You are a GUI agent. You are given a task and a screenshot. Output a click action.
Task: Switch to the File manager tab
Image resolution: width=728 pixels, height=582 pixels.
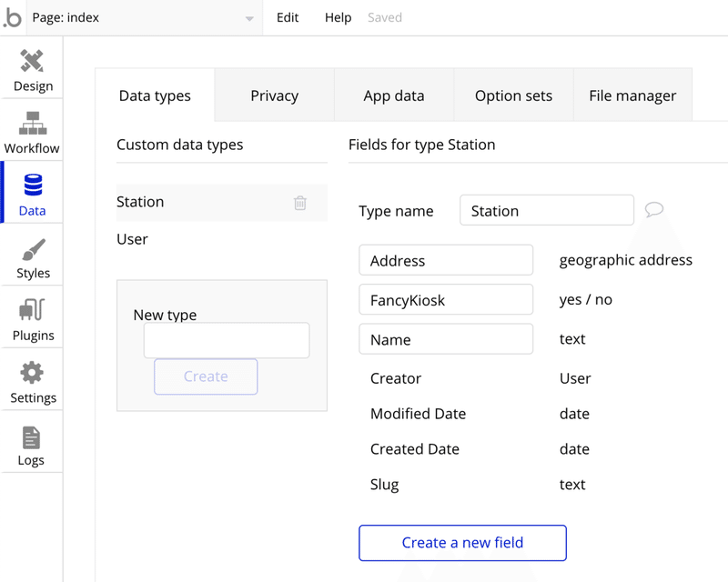(x=632, y=95)
